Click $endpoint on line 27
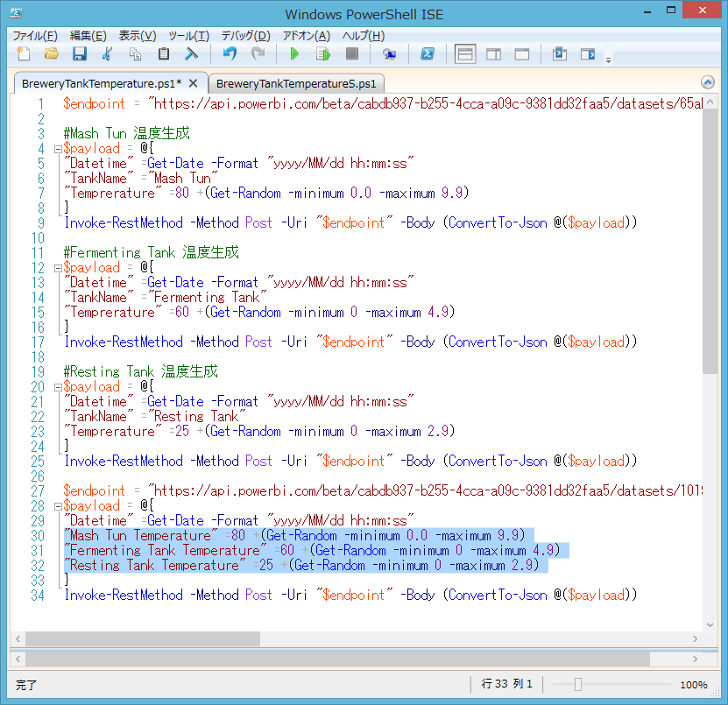This screenshot has width=728, height=705. [x=95, y=491]
